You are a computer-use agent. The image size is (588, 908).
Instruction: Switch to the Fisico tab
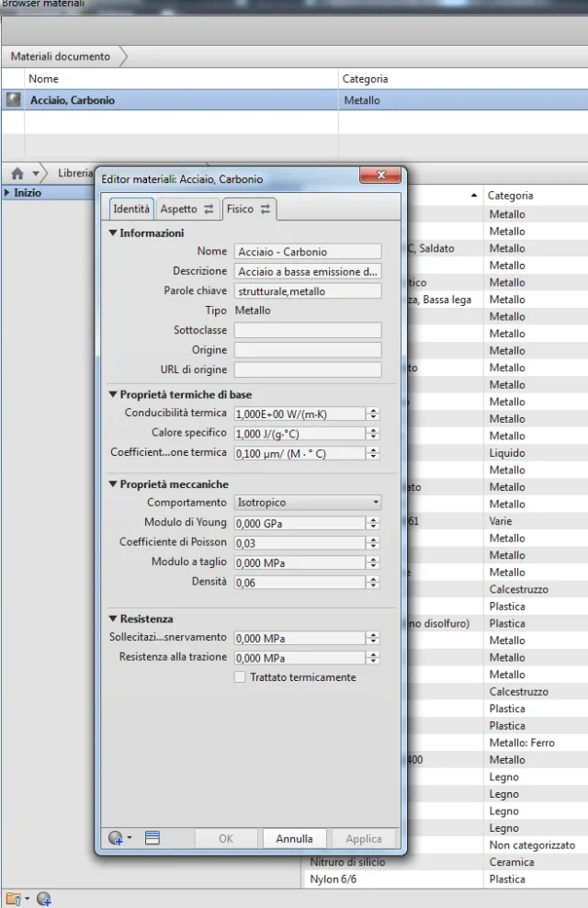[249, 209]
